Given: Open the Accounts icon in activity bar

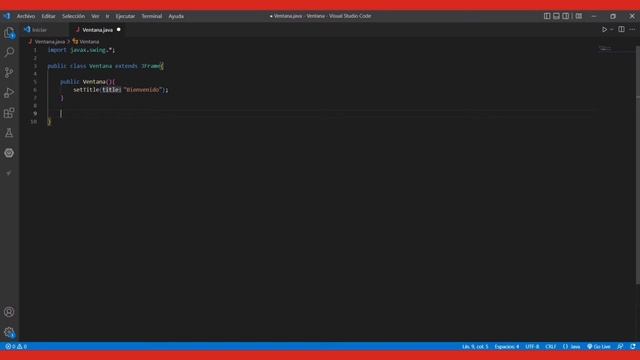Looking at the screenshot, I should (9, 312).
